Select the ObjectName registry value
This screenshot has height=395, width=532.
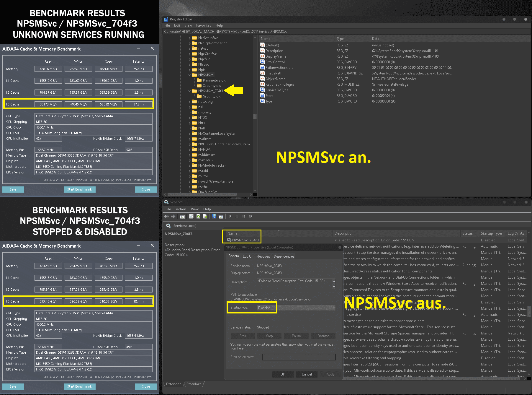(x=275, y=79)
